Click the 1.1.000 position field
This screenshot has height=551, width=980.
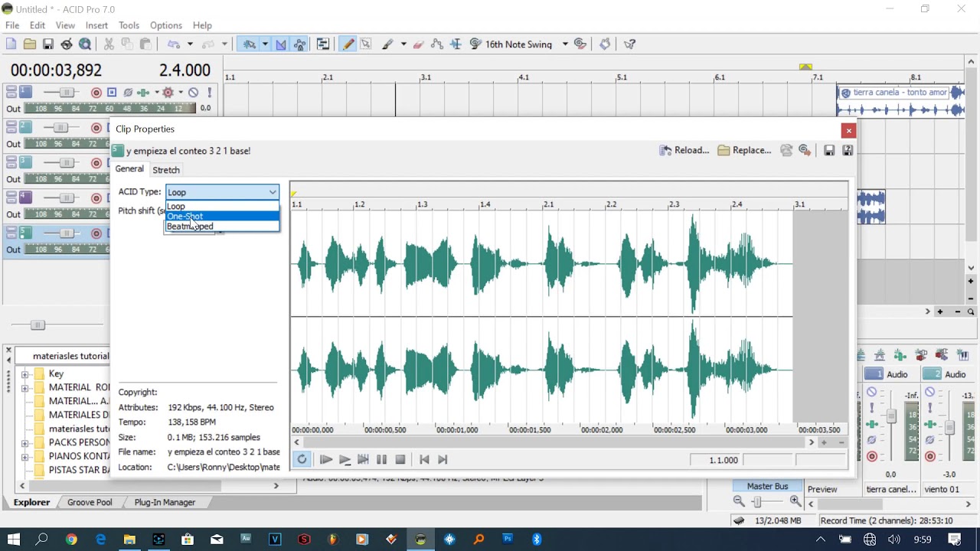click(x=715, y=460)
